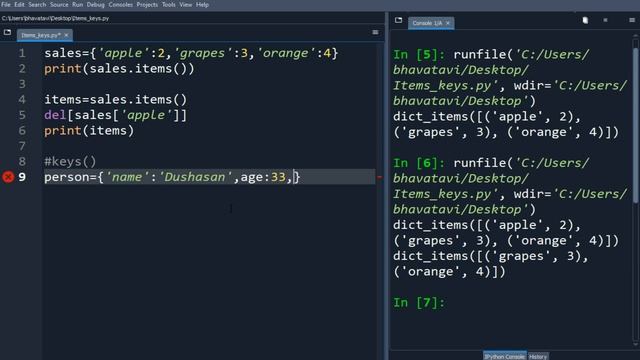The image size is (640, 360).
Task: Close the Items_keys.py editor tab
Action: 67,35
